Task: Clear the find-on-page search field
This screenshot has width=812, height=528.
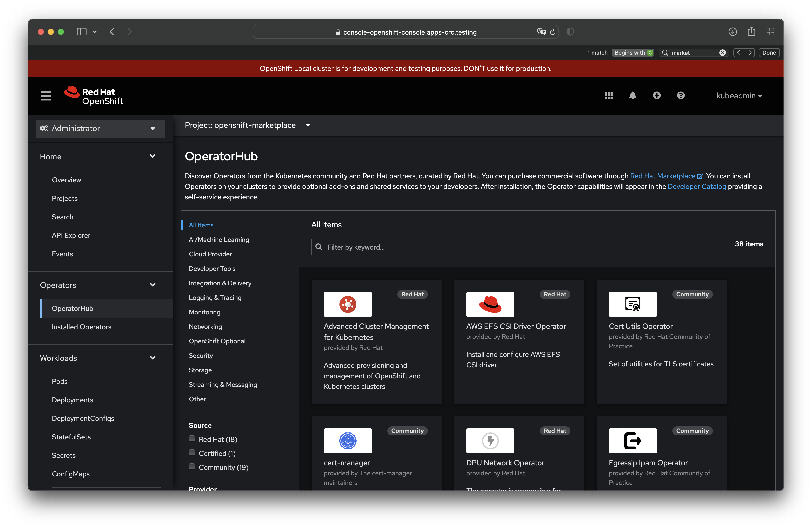Action: click(x=722, y=53)
